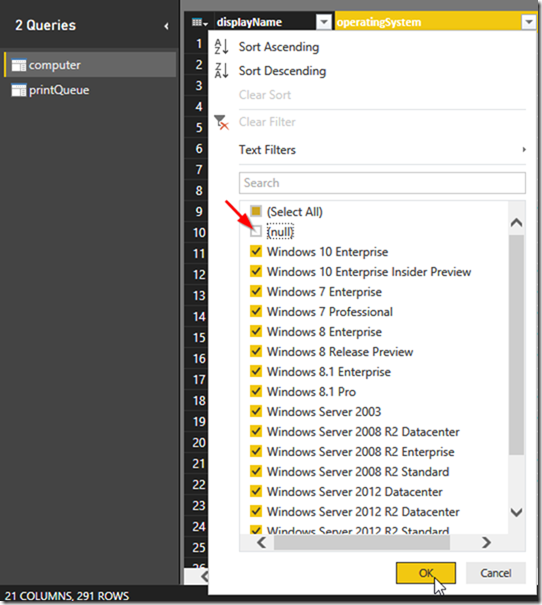The width and height of the screenshot is (542, 605).
Task: Uncheck Windows 10 Enterprise Insider Preview
Action: (x=256, y=271)
